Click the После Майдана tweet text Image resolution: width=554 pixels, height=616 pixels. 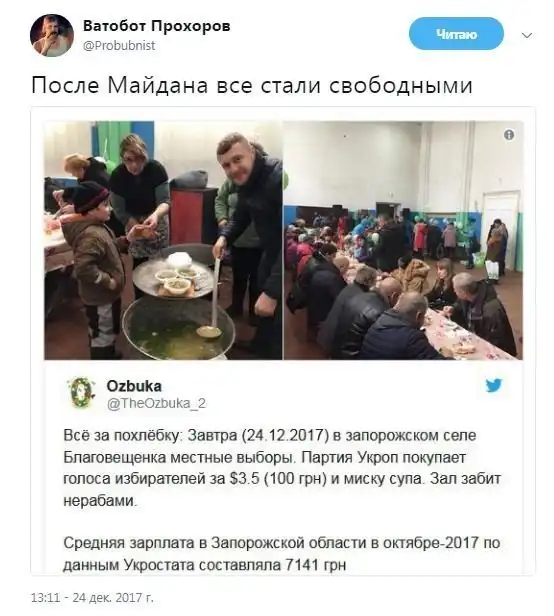coord(251,85)
